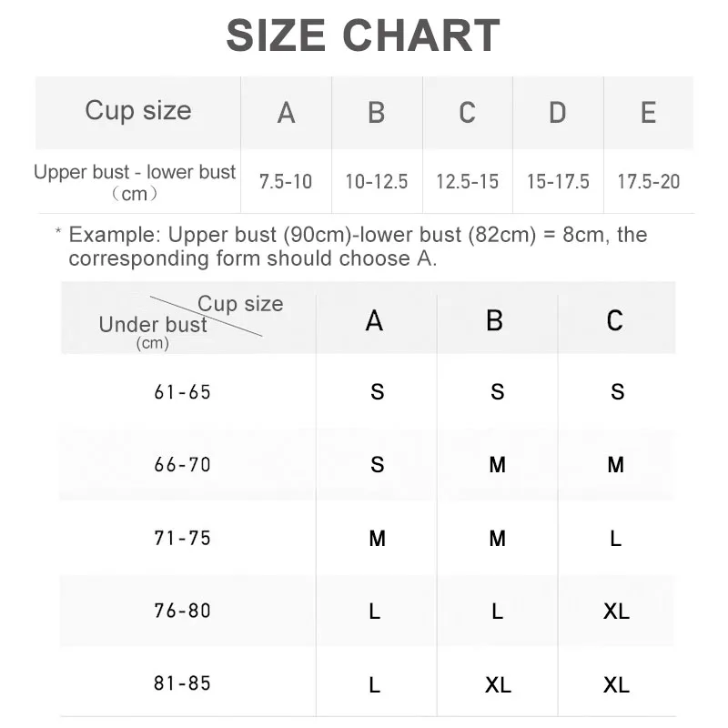This screenshot has width=728, height=728.
Task: Select cup size E column header
Action: click(648, 113)
